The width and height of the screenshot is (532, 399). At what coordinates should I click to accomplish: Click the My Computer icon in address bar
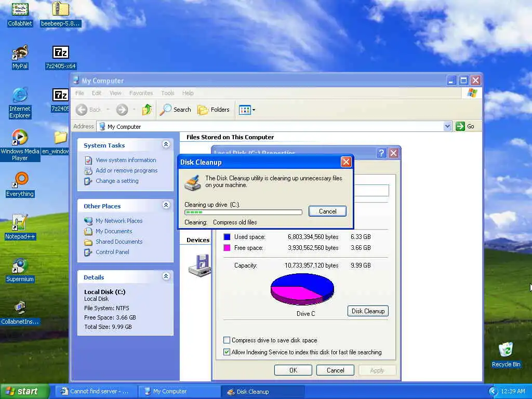(102, 126)
